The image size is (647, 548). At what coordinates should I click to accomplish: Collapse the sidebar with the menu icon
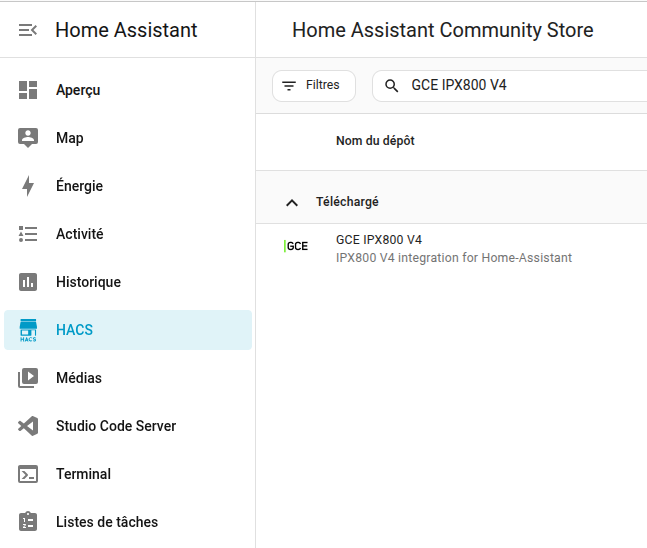click(28, 30)
